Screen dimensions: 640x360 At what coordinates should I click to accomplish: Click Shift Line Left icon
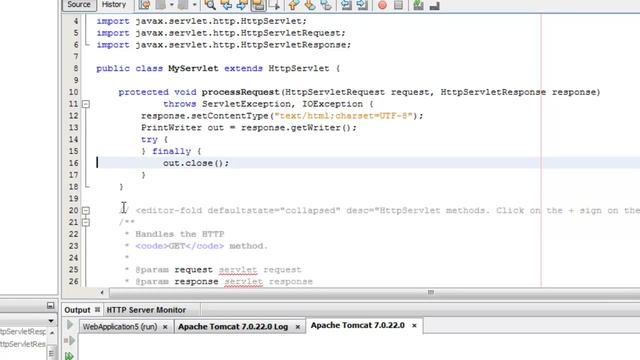coord(346,5)
